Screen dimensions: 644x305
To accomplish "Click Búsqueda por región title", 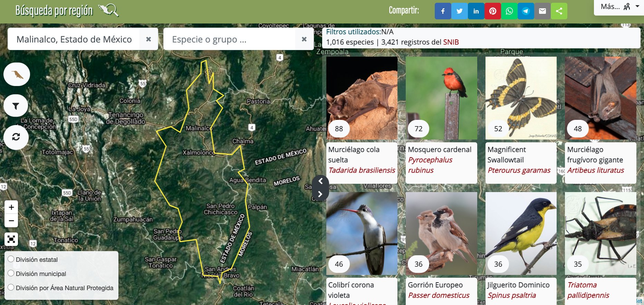I will click(x=54, y=11).
